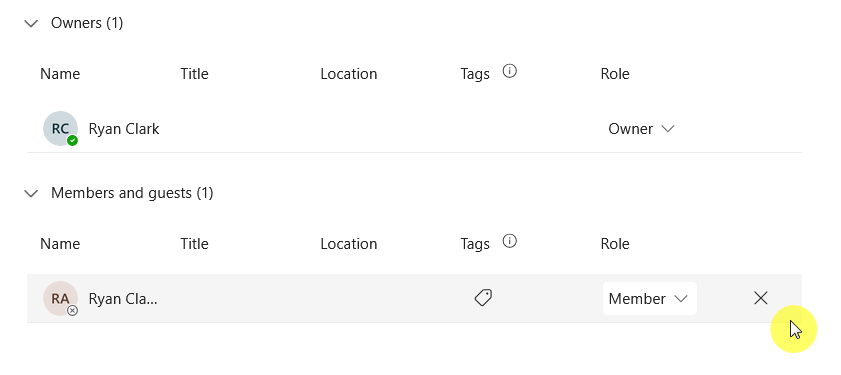Click the Location column header under Owners
Screen dimensions: 841x375
coord(349,73)
